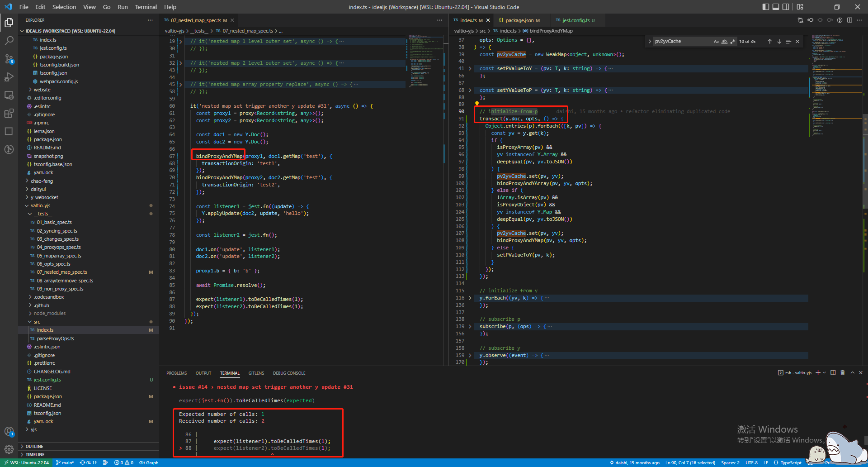Image resolution: width=868 pixels, height=467 pixels.
Task: Open the Search view in activity bar
Action: [x=9, y=40]
